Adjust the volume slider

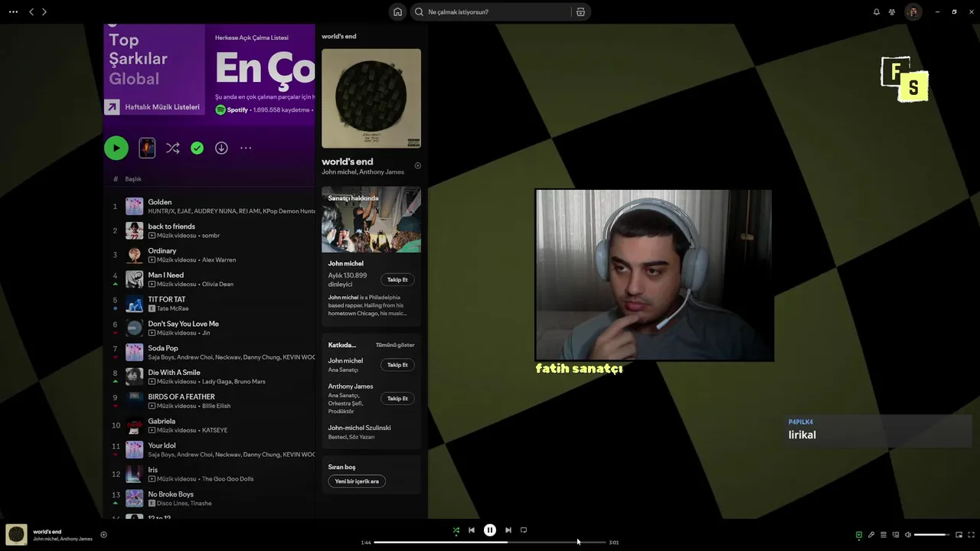[x=932, y=535]
